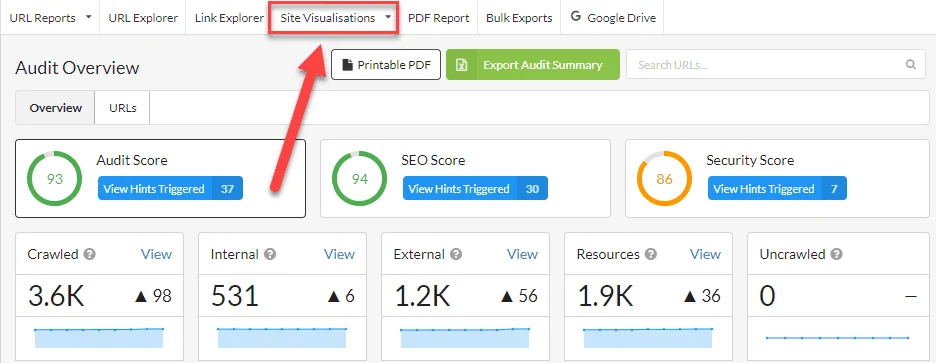Click the magnifier search icon
Screen dimensions: 936x363
(911, 64)
